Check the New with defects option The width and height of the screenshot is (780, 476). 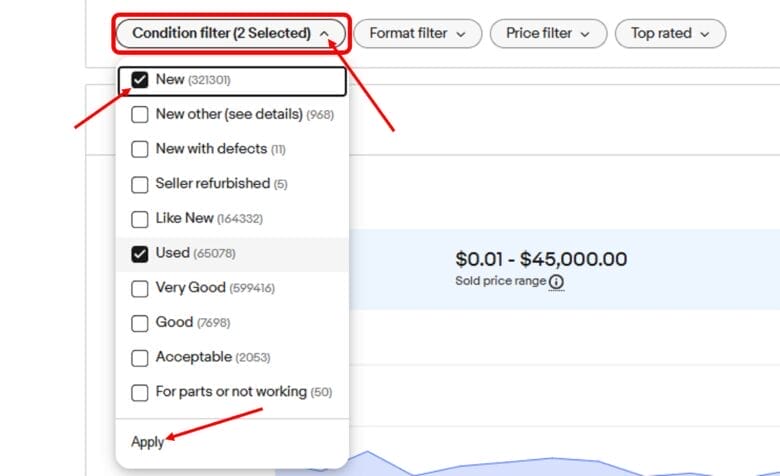(x=140, y=149)
